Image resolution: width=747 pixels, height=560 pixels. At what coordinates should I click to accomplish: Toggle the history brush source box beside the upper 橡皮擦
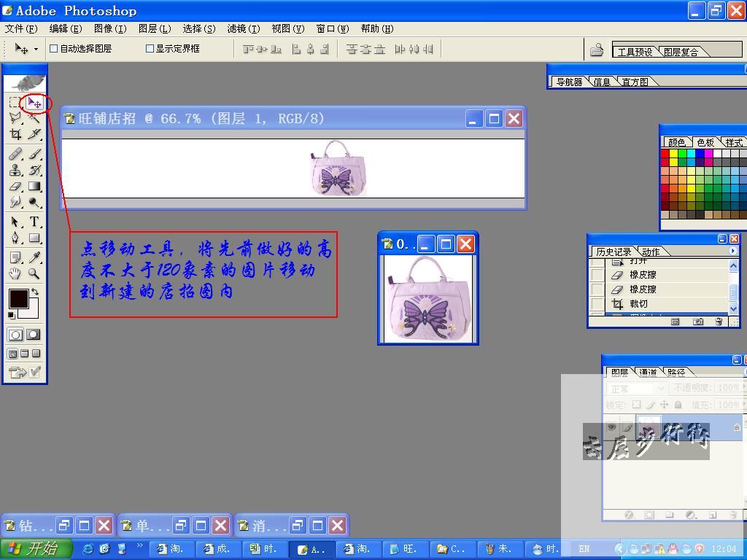pos(597,275)
